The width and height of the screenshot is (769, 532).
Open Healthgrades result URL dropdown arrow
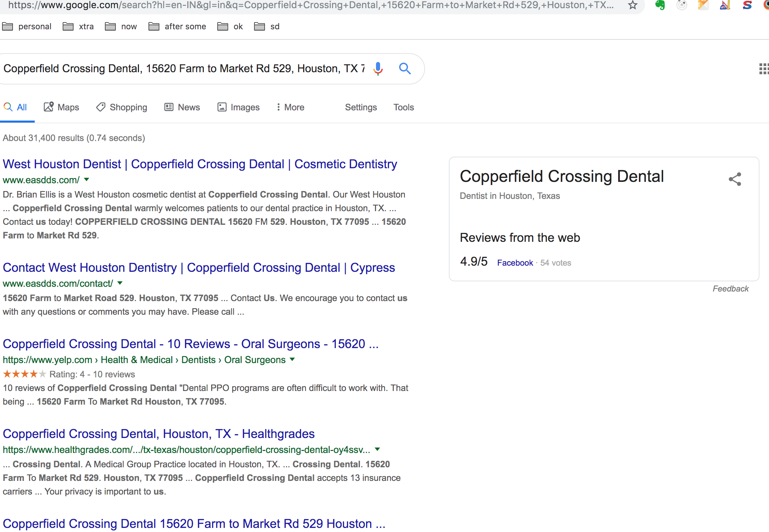pos(377,449)
